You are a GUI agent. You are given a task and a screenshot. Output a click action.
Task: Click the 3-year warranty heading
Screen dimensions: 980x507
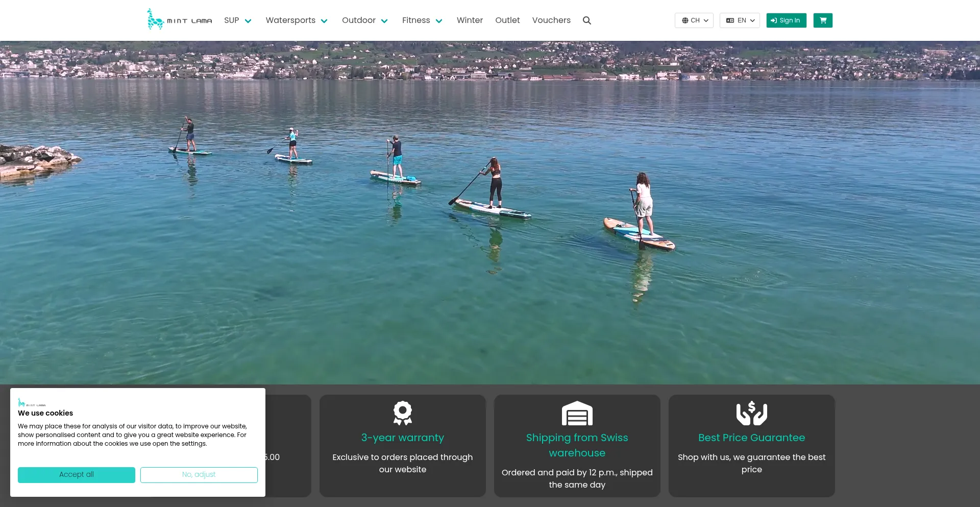click(x=403, y=438)
